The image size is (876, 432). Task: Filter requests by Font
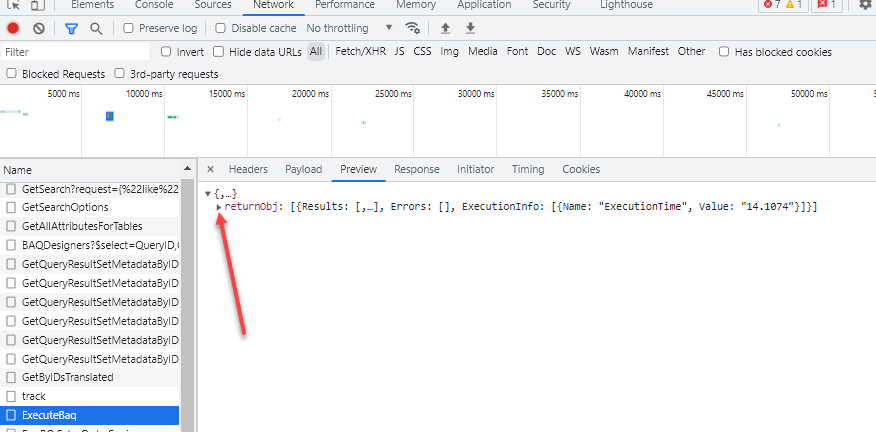[x=517, y=51]
